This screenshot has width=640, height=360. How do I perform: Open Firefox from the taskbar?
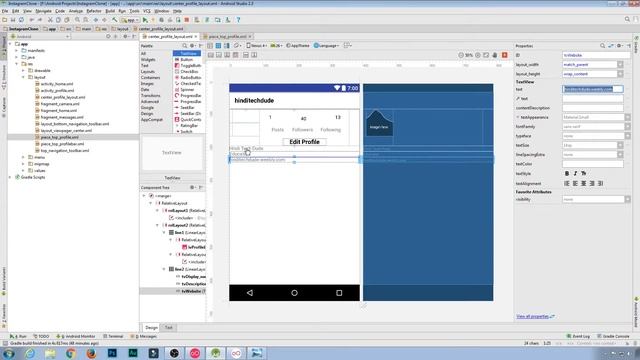pyautogui.click(x=91, y=353)
